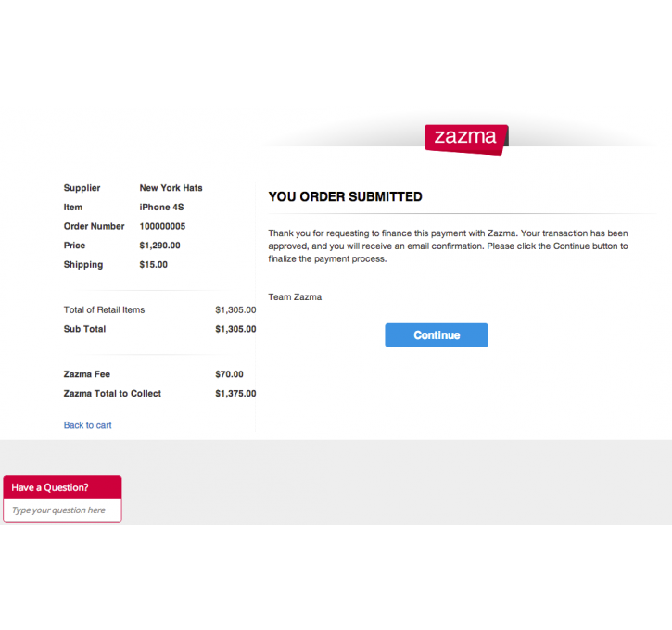Click the 'Shipping' label

tap(83, 265)
